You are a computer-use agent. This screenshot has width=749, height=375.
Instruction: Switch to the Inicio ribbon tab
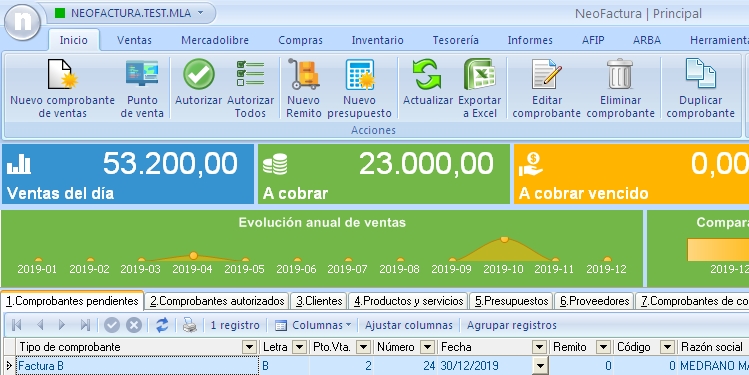point(74,40)
